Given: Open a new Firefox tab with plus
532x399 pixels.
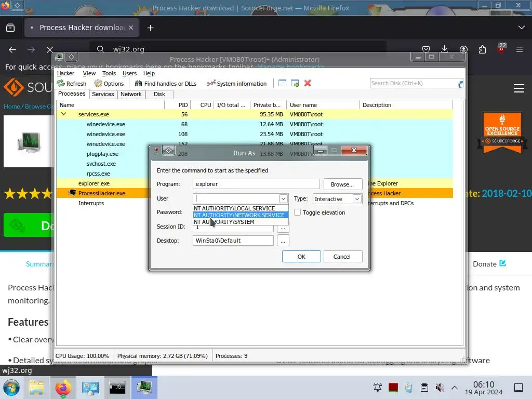Looking at the screenshot, I should click(150, 28).
